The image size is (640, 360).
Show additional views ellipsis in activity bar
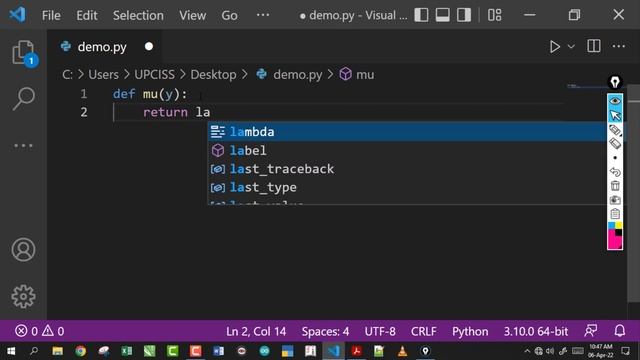(23, 145)
